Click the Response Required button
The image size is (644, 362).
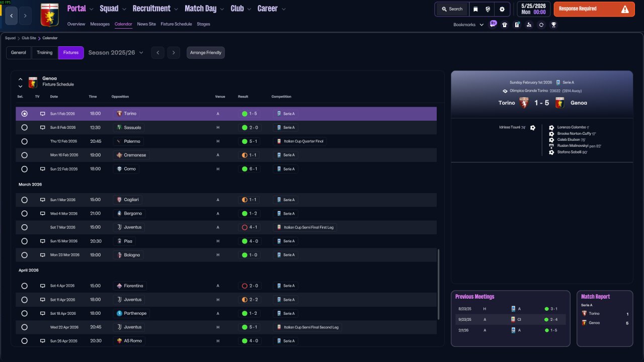tap(594, 9)
